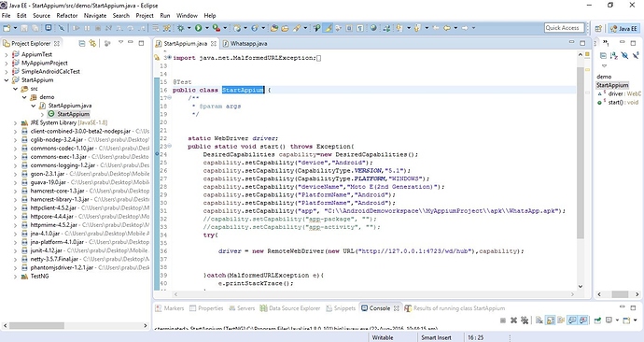Open the Navigate menu
The height and width of the screenshot is (342, 644).
(95, 16)
